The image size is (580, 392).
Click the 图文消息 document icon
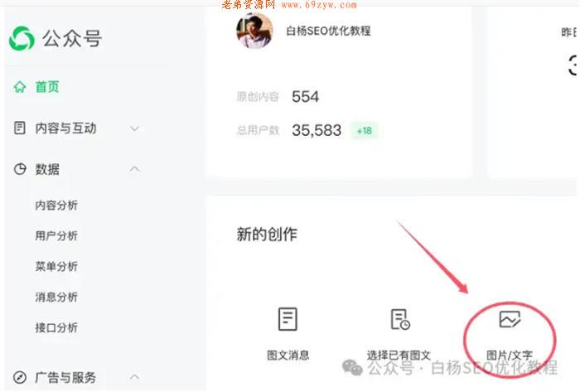(x=288, y=319)
